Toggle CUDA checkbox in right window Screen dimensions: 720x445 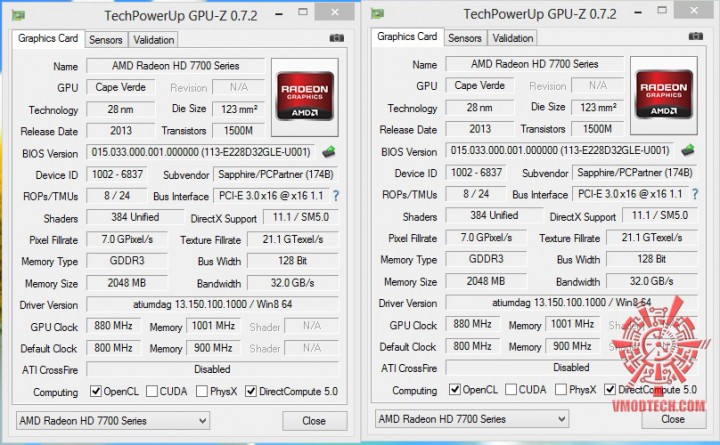(511, 389)
